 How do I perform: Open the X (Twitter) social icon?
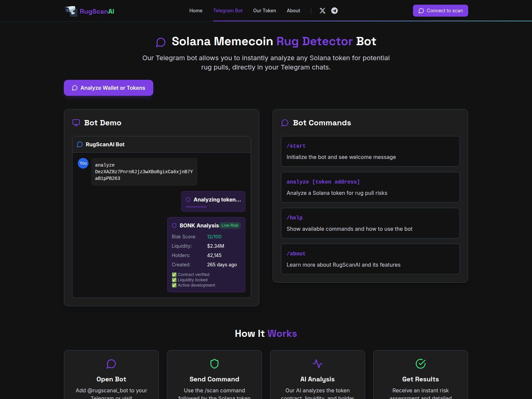click(x=323, y=11)
